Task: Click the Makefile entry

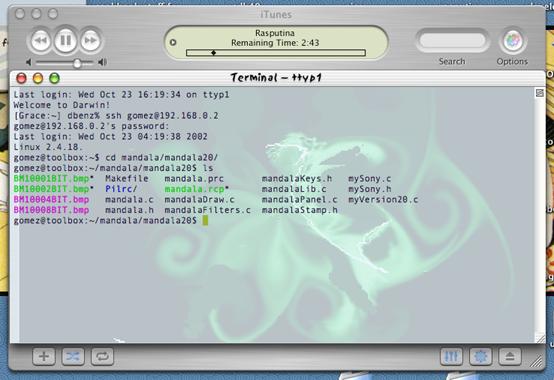Action: (x=126, y=179)
